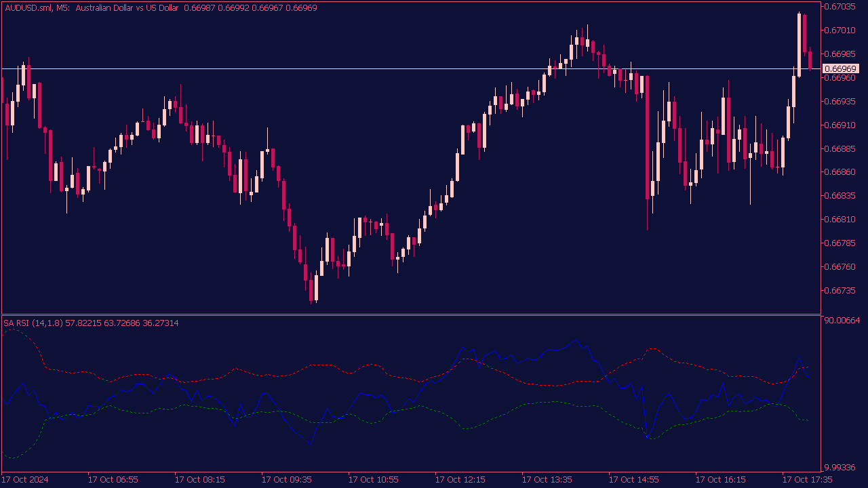Click the 17 Oct 06:55 time label

pos(113,479)
